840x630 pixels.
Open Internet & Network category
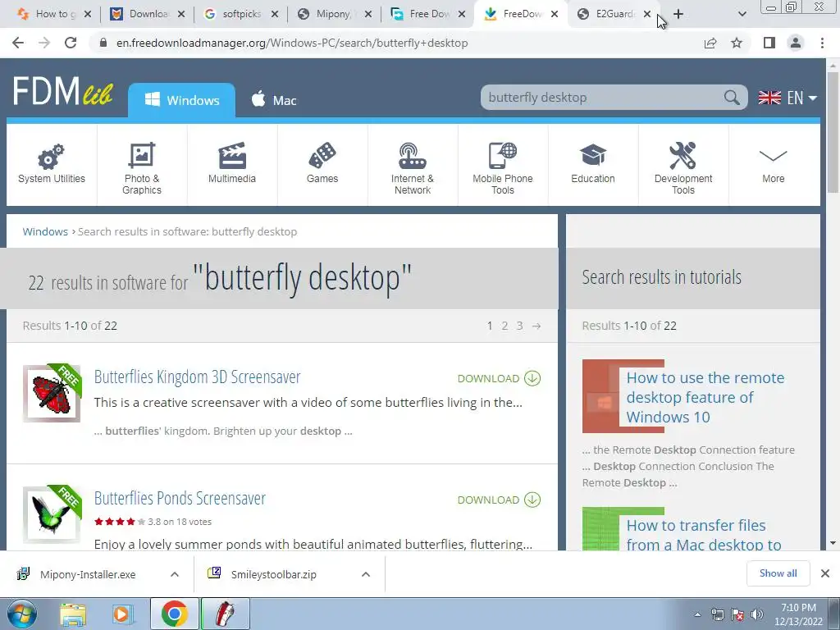click(x=413, y=165)
